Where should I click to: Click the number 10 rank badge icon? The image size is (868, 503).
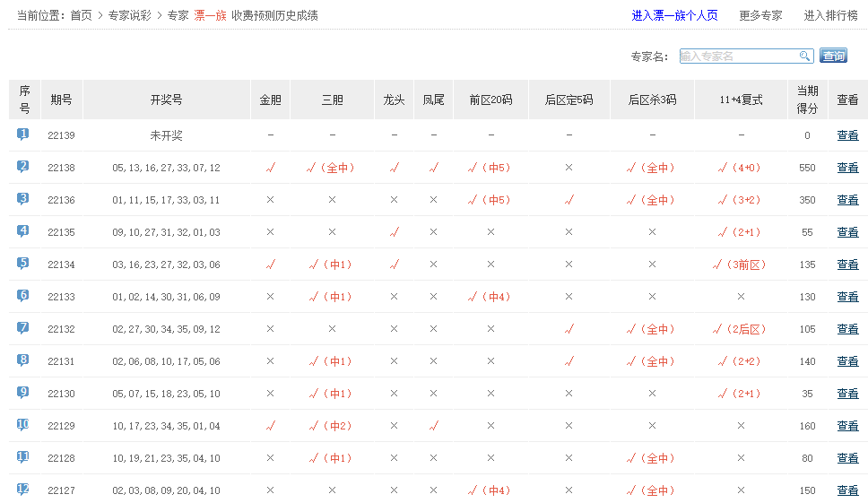(23, 425)
